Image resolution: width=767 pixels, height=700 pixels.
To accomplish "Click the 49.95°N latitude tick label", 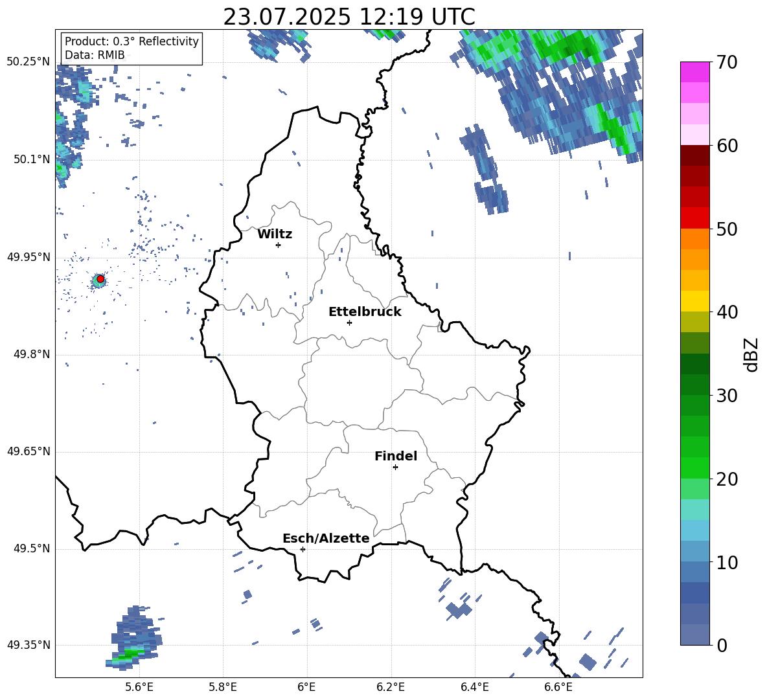I will coord(29,257).
